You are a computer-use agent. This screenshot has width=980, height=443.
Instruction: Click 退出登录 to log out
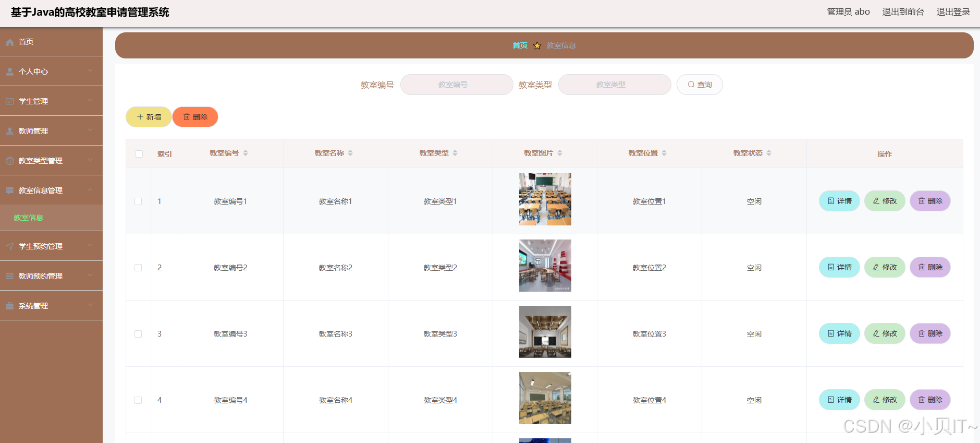pyautogui.click(x=953, y=12)
